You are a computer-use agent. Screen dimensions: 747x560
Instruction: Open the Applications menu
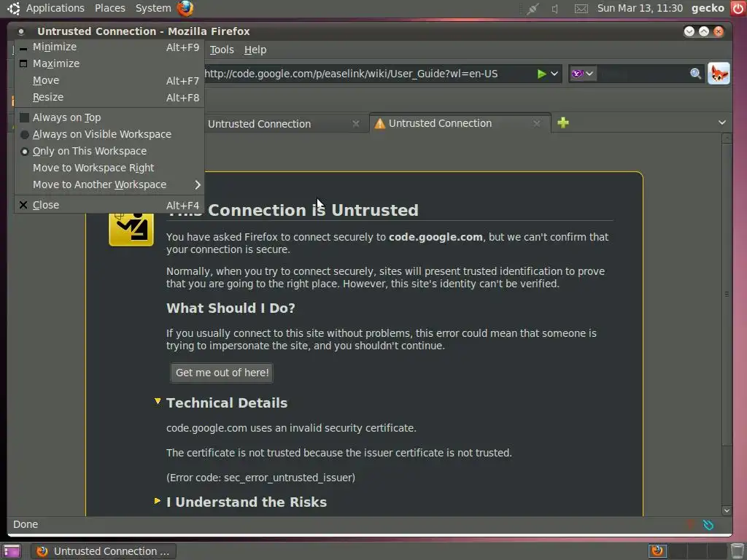55,8
